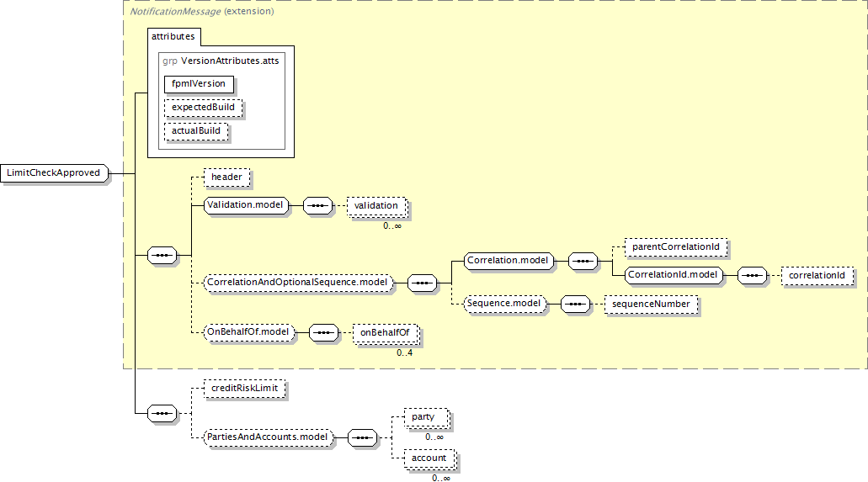This screenshot has height=482, width=868.
Task: Click the attributes tab label
Action: click(x=173, y=36)
